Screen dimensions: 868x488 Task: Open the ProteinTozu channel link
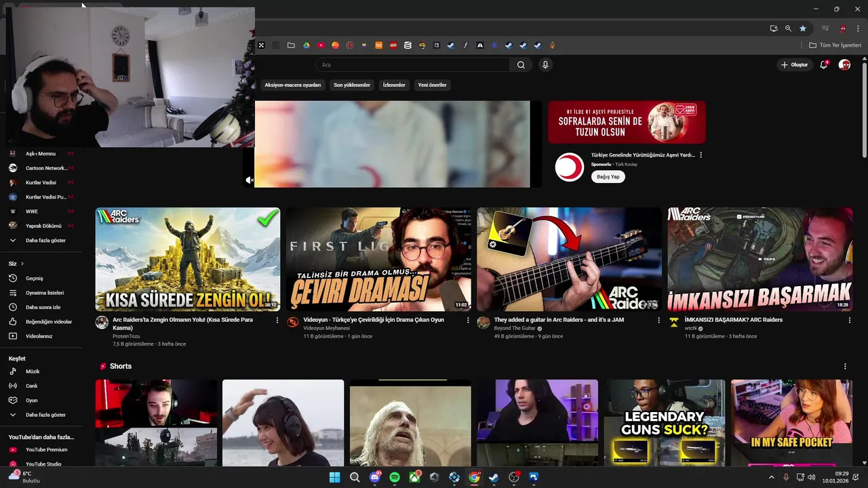coord(126,336)
